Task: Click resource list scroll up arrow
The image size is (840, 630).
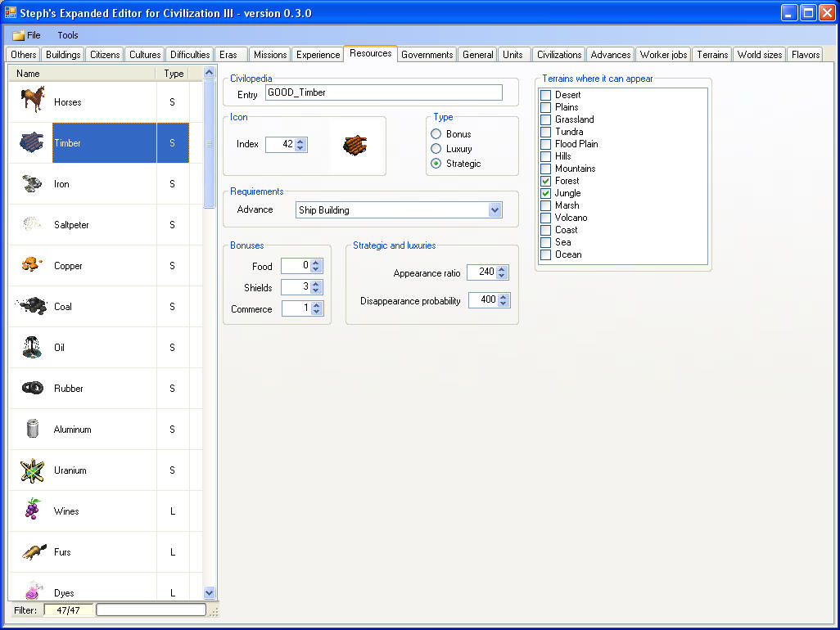Action: pos(210,72)
